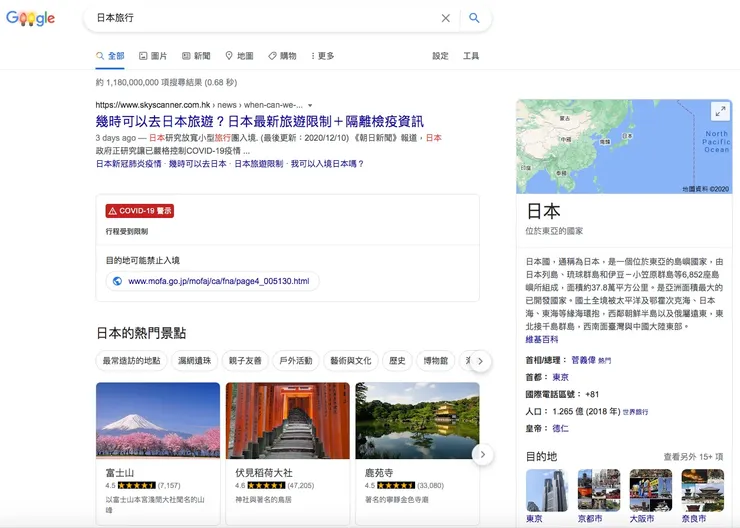
Task: Open the 我可以入境日本嗎 sitelink
Action: 327,164
